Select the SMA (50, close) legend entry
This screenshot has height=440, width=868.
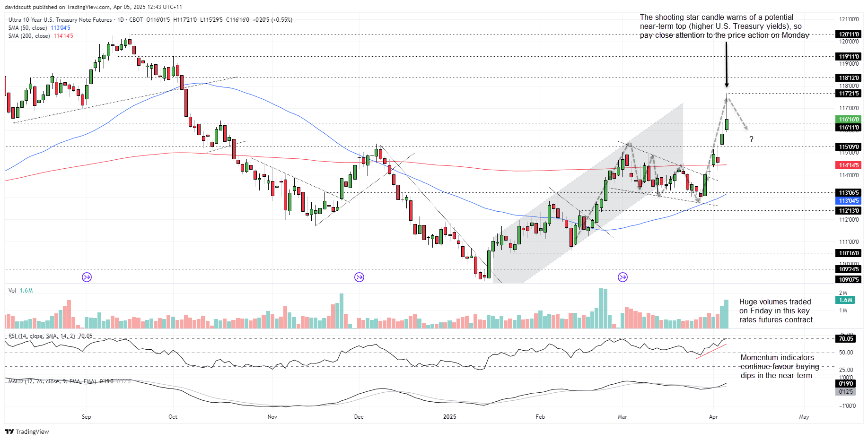[39, 28]
